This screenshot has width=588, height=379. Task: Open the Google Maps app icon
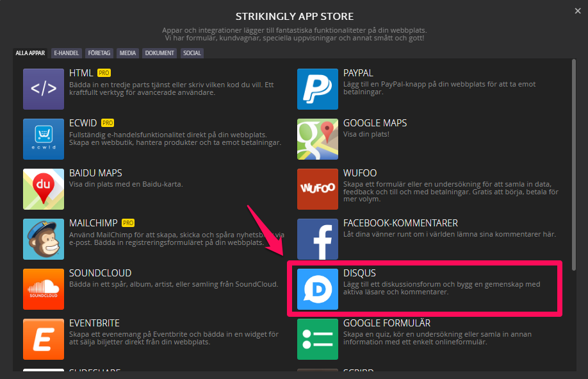coord(318,139)
